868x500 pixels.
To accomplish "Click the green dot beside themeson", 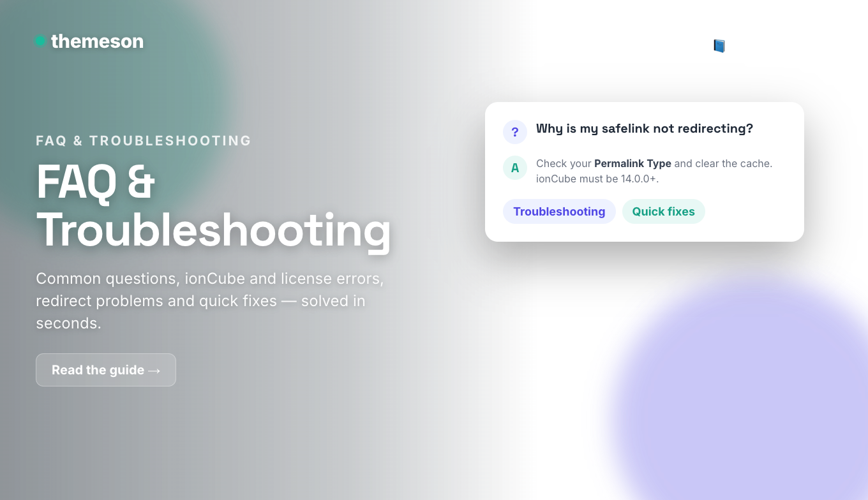I will pyautogui.click(x=40, y=41).
